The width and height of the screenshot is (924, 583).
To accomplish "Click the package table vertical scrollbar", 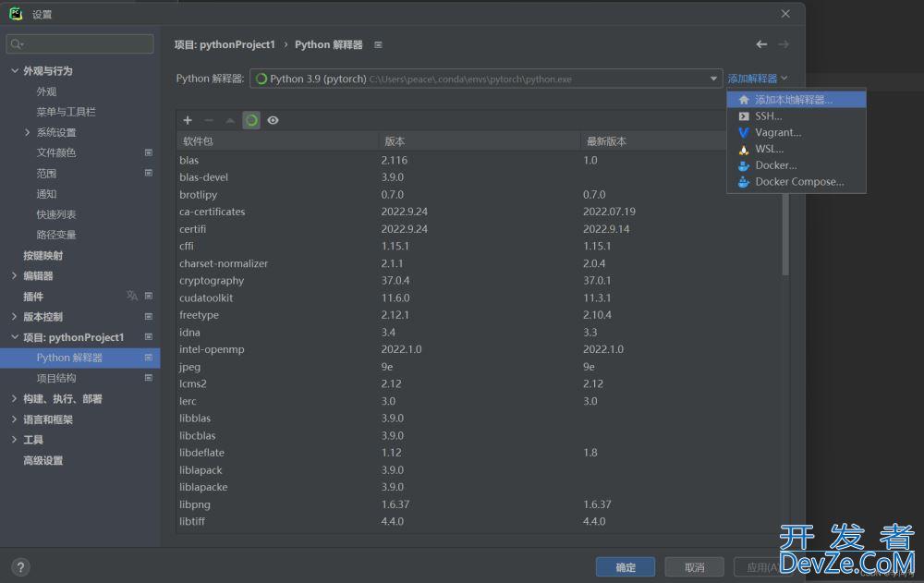I will click(x=784, y=233).
